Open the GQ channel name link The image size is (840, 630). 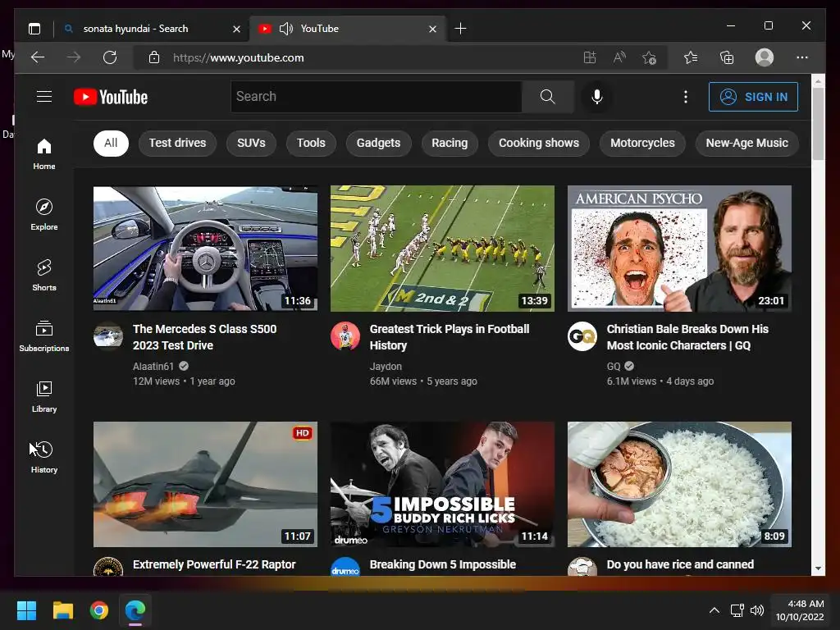pos(614,367)
